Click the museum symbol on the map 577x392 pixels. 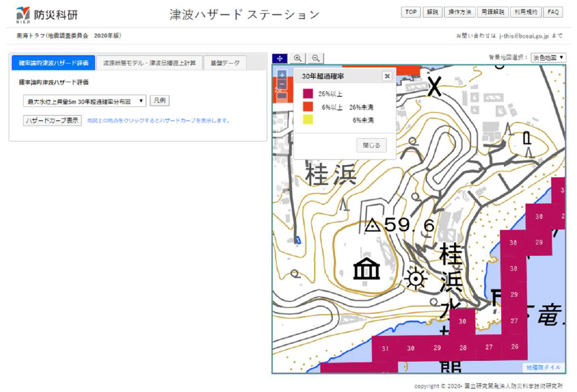point(366,269)
